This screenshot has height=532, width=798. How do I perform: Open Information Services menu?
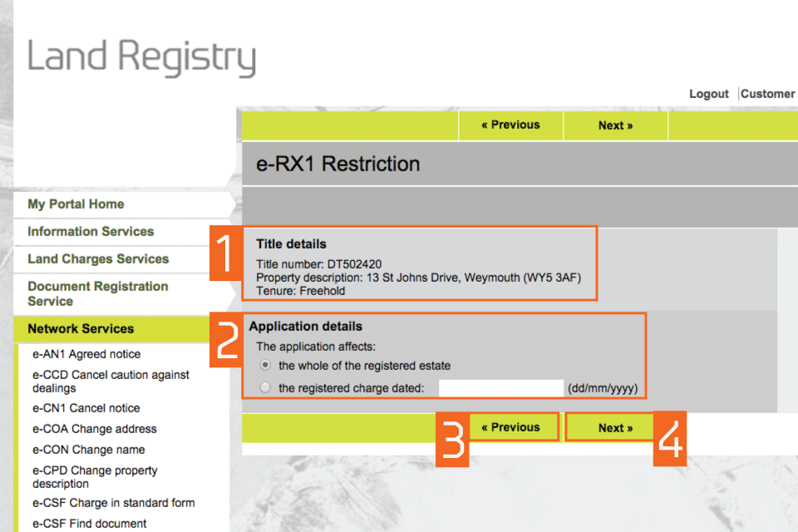coord(91,232)
